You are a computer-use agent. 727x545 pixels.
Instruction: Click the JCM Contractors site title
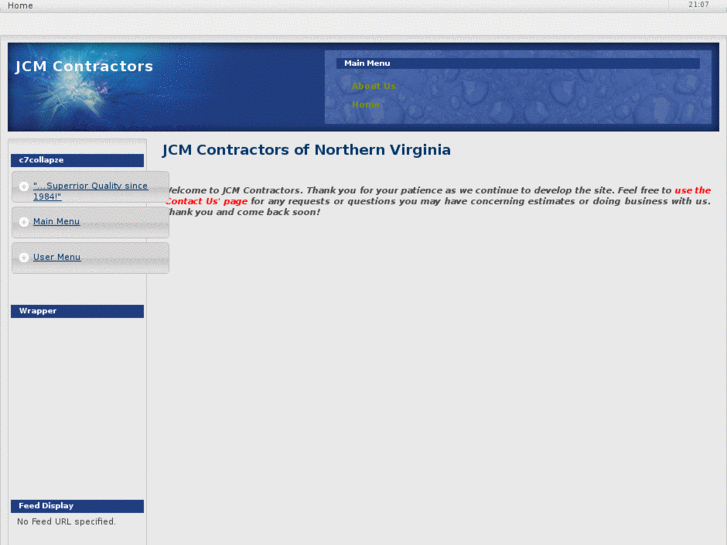click(x=84, y=66)
